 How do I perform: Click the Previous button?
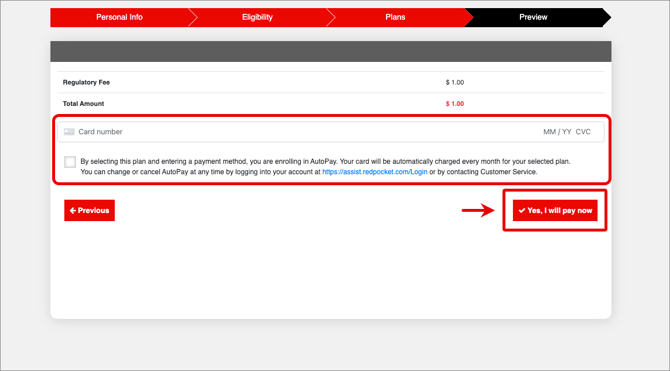pos(89,210)
